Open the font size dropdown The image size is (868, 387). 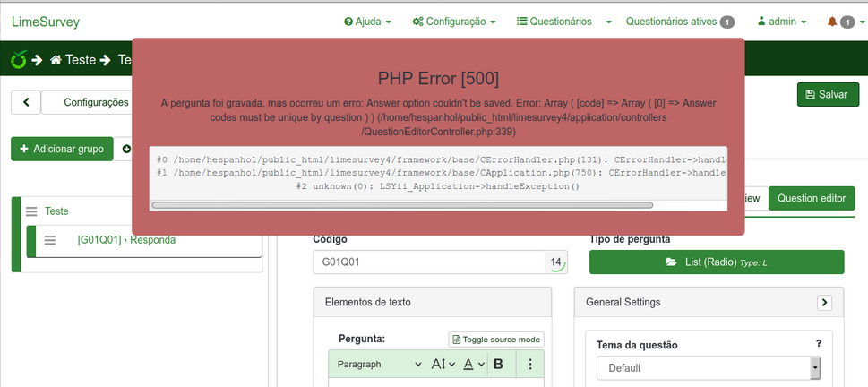click(x=443, y=364)
